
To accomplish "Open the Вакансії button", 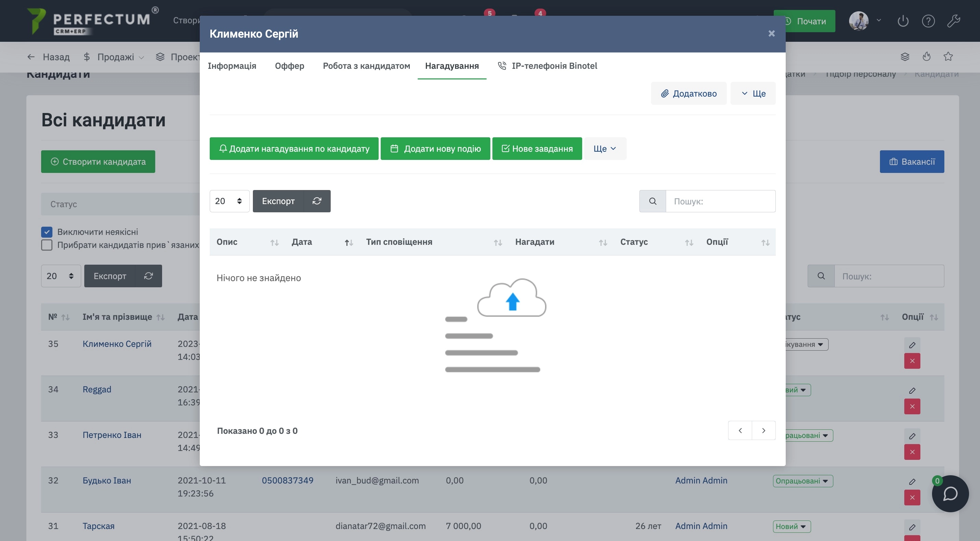I will [912, 162].
